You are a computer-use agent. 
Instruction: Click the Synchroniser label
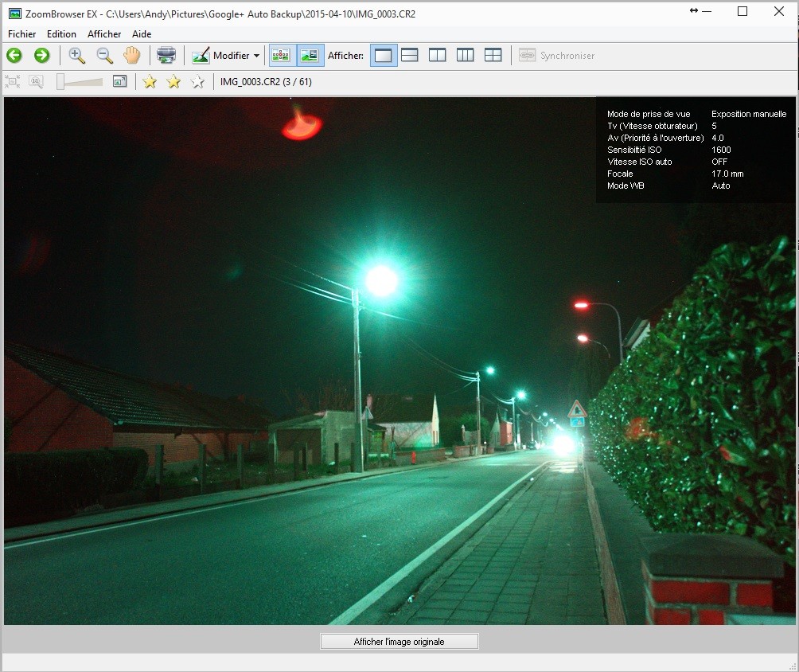click(567, 56)
